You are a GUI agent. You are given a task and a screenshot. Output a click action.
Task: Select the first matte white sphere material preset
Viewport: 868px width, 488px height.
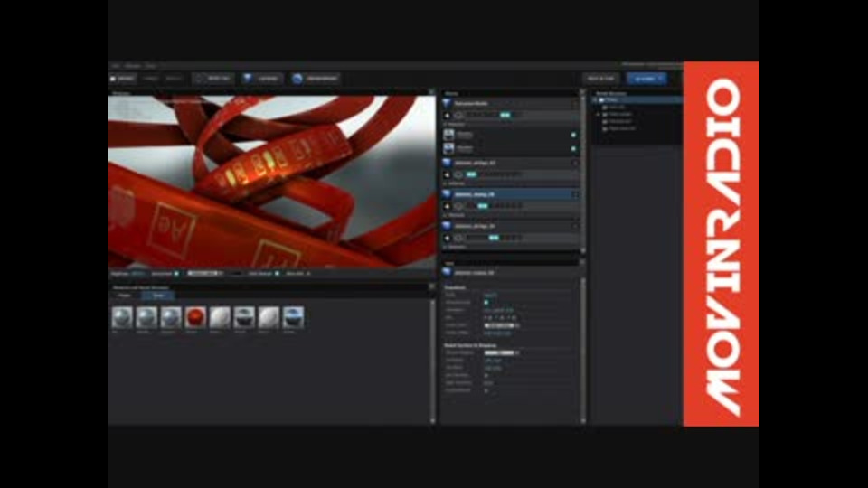220,317
